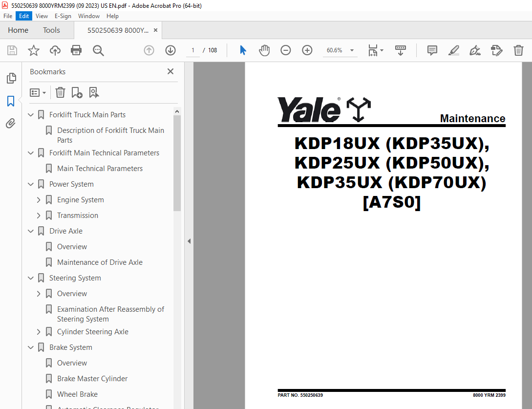Image resolution: width=532 pixels, height=409 pixels.
Task: Expand the Cylinder Steering Axle bookmark
Action: click(x=39, y=332)
